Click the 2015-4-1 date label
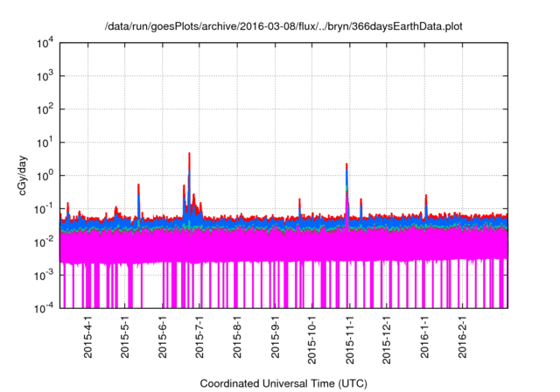The width and height of the screenshot is (560, 392). (x=87, y=338)
